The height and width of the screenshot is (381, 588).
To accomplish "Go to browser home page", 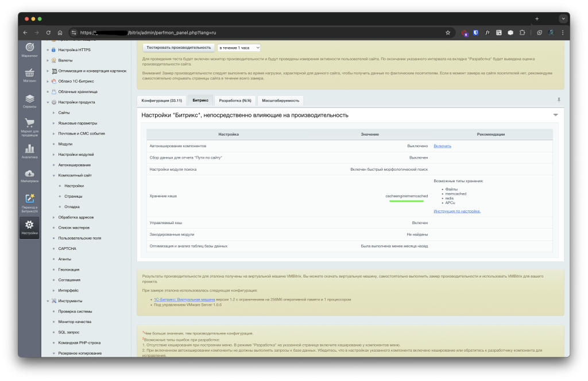I will point(60,33).
